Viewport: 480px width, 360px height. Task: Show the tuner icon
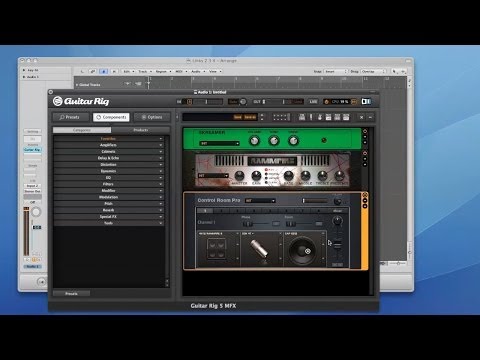click(311, 117)
